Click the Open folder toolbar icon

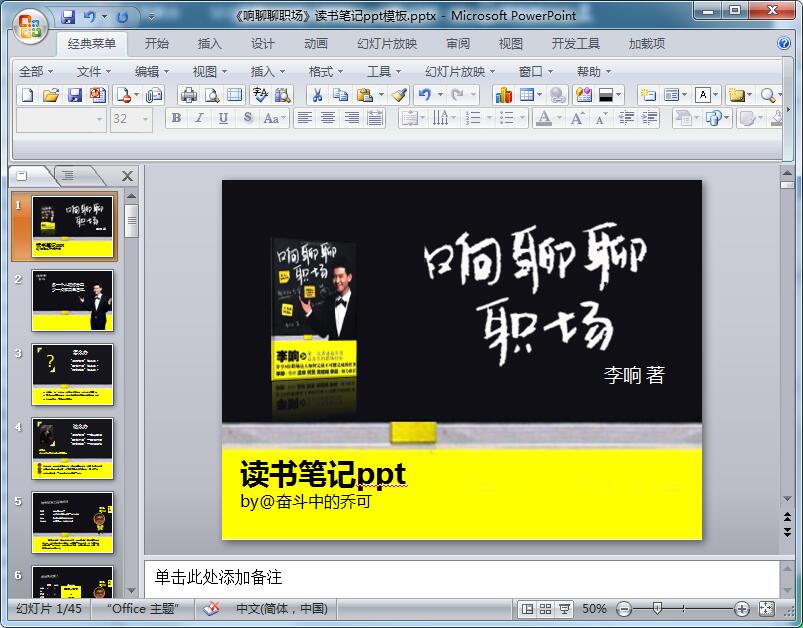click(x=51, y=95)
